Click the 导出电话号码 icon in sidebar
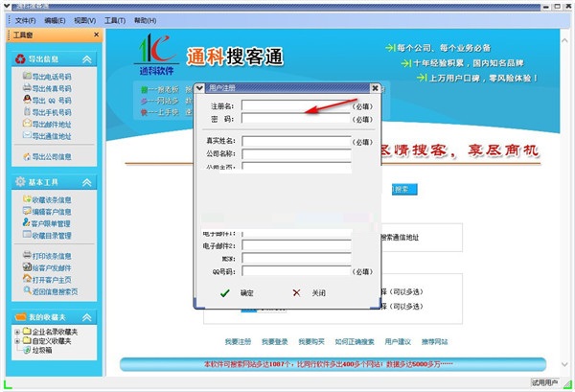Image resolution: width=575 pixels, height=392 pixels. tap(27, 76)
